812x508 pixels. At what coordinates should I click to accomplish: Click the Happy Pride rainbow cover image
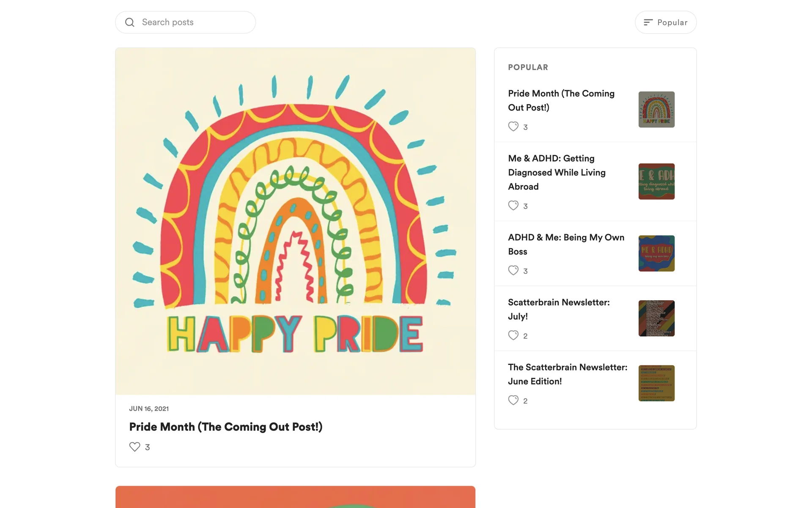295,221
